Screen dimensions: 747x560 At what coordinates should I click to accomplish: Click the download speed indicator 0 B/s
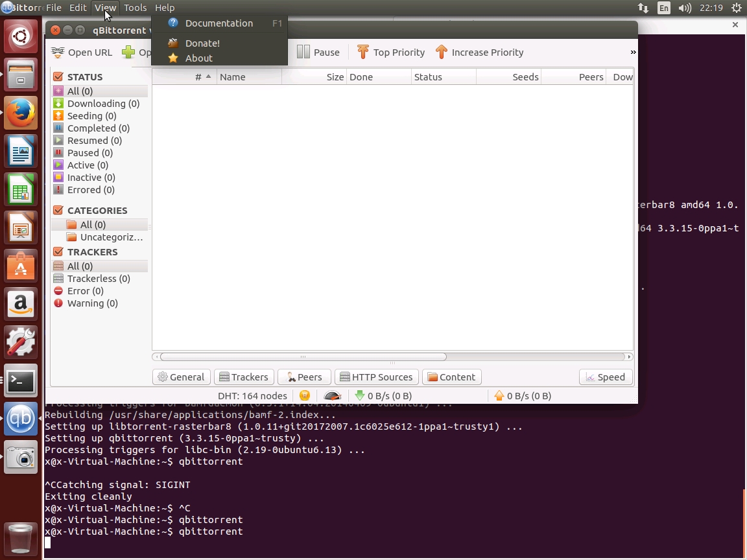coord(383,396)
